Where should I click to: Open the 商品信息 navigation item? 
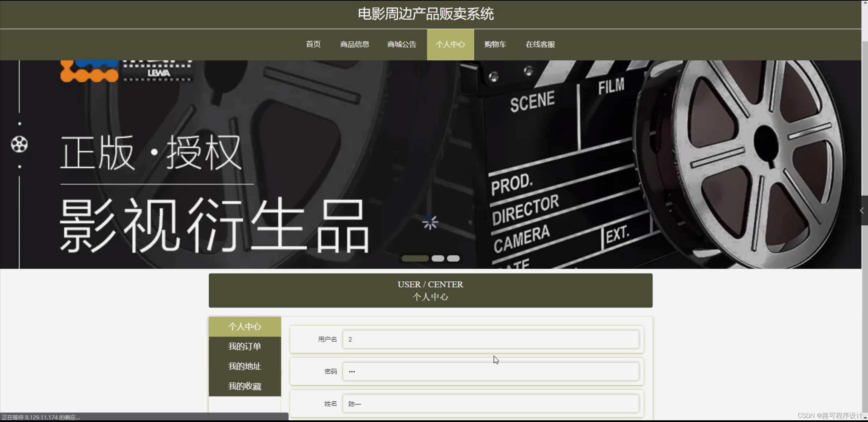click(355, 44)
